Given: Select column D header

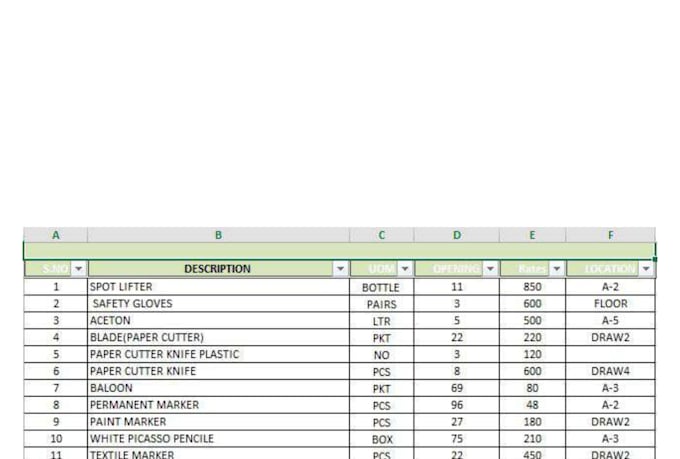Looking at the screenshot, I should click(x=457, y=235).
